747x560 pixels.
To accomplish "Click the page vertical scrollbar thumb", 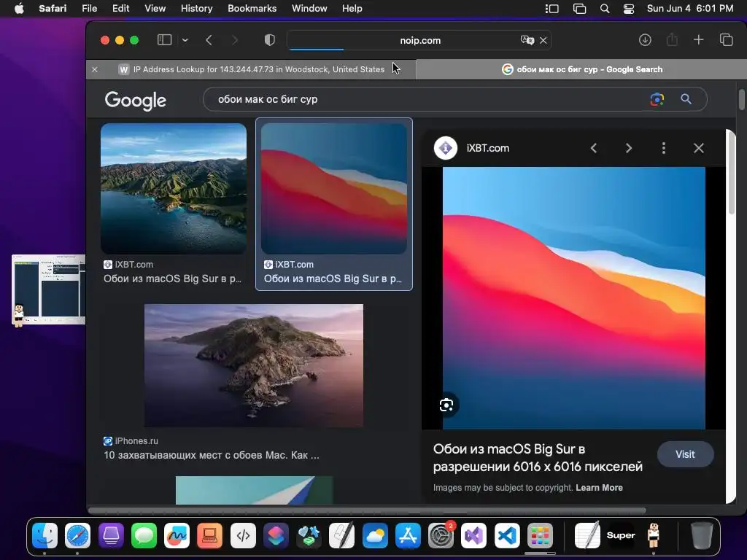I will click(742, 99).
